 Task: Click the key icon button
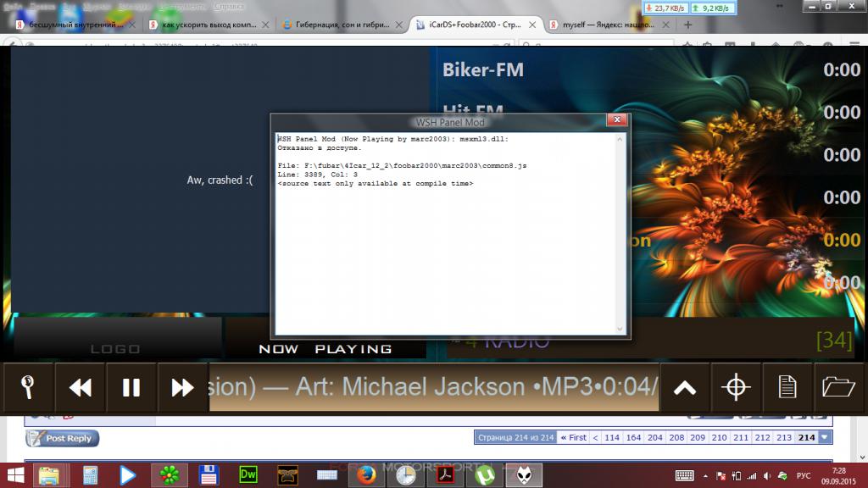[28, 388]
